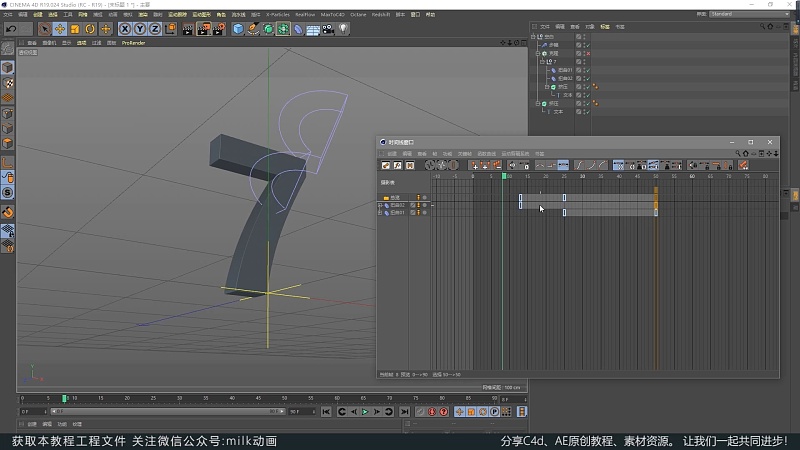This screenshot has height=450, width=800.
Task: Go to start of animation
Action: coord(326,412)
